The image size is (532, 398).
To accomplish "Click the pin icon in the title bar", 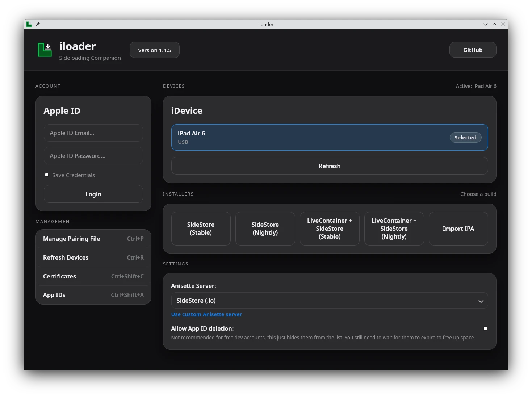I will [x=38, y=24].
